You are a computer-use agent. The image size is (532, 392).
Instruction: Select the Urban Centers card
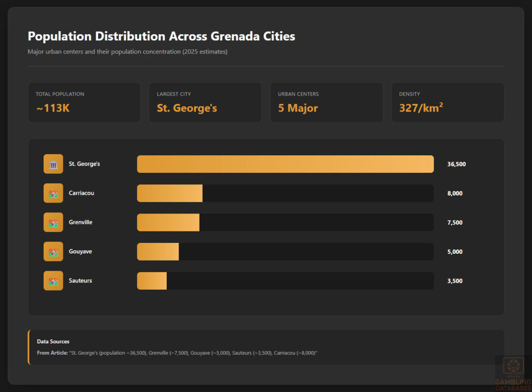click(326, 102)
